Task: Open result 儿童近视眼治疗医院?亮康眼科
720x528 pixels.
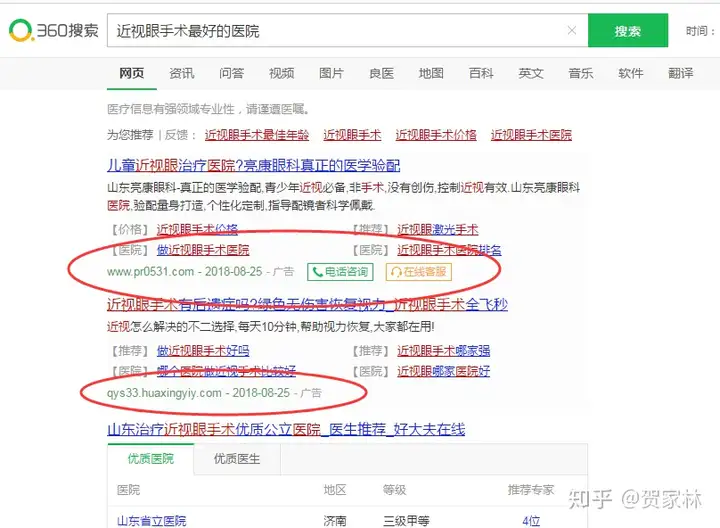Action: (x=253, y=165)
